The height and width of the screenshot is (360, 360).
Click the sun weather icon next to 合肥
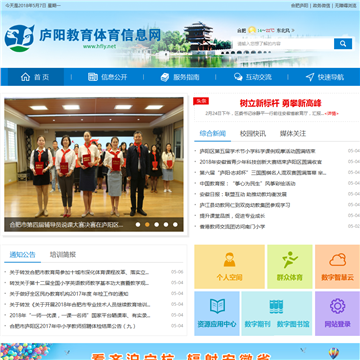(252, 30)
